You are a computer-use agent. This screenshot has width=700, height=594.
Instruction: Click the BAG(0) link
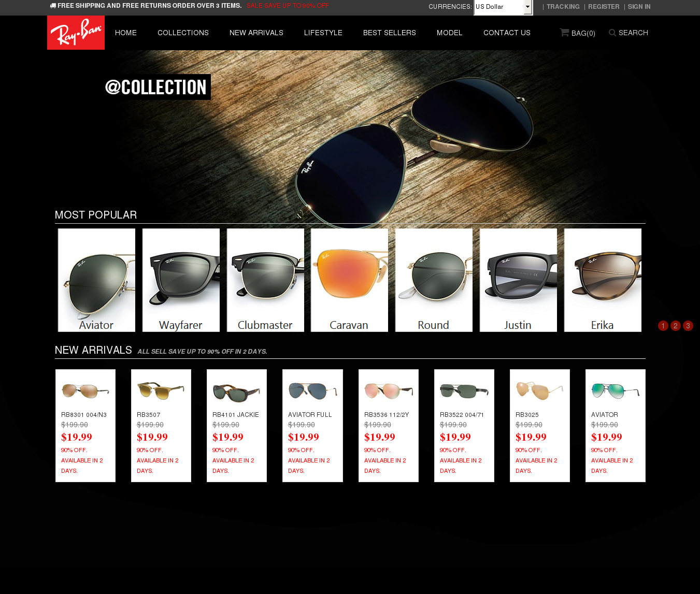pos(583,33)
